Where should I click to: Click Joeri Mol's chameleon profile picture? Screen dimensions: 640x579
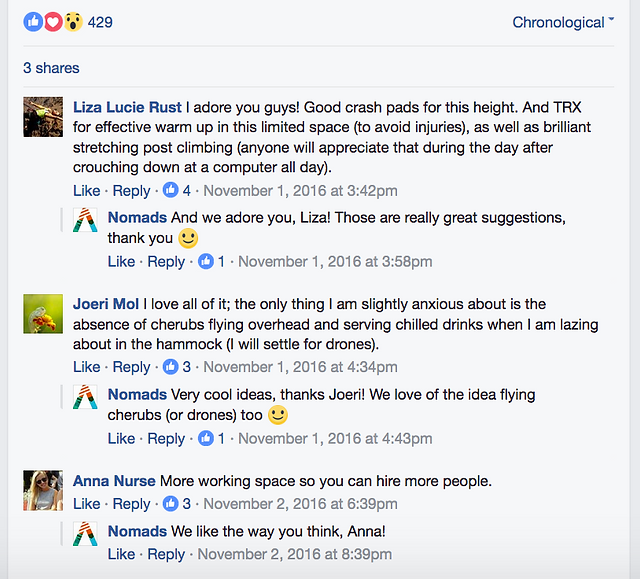[x=43, y=314]
